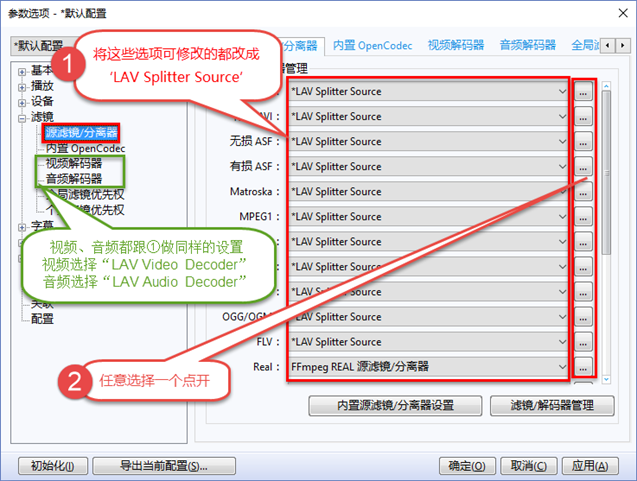Open the 有损 ASF splitter dropdown
The width and height of the screenshot is (637, 481).
(x=428, y=167)
